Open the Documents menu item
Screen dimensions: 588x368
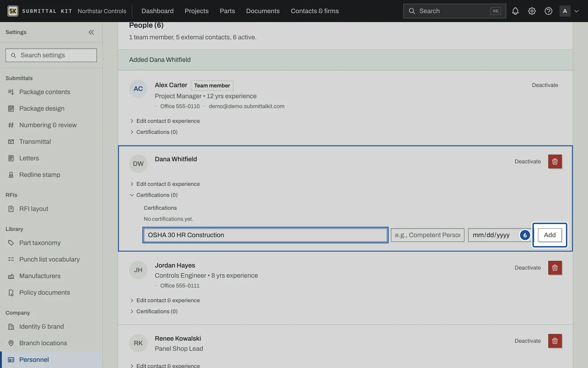pos(263,11)
